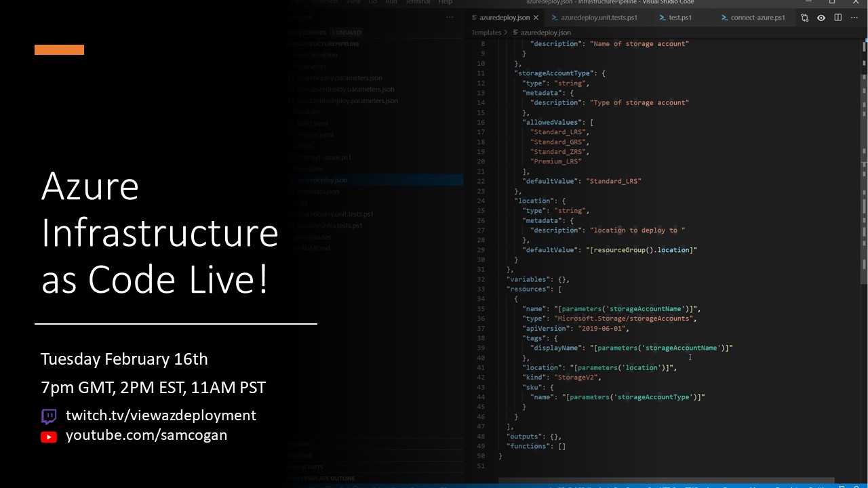Click "location to deploy to" description text
The width and height of the screenshot is (868, 488).
[x=638, y=230]
